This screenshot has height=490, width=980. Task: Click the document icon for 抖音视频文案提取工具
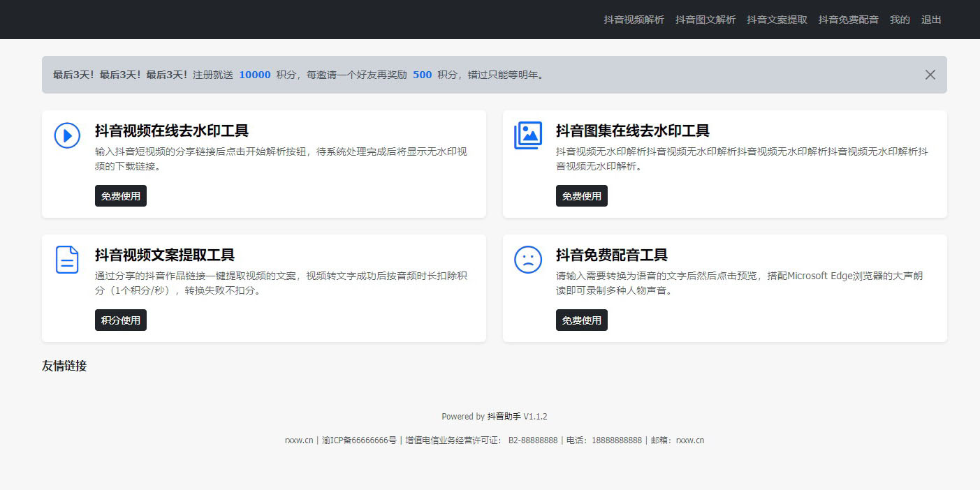point(66,260)
